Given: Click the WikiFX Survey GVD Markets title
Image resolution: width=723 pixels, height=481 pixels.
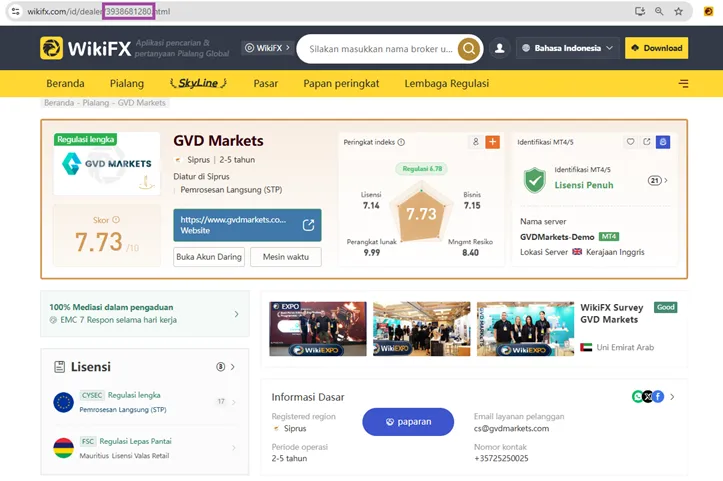Looking at the screenshot, I should click(611, 314).
